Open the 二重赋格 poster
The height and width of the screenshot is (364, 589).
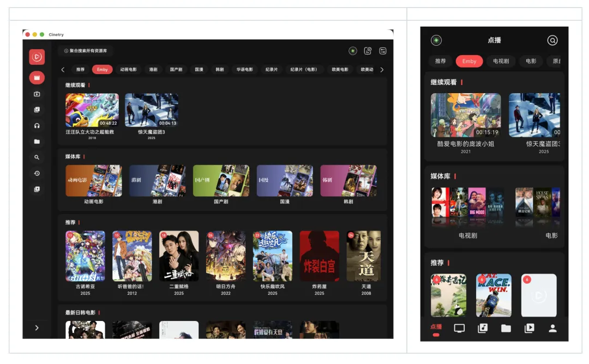(x=179, y=256)
